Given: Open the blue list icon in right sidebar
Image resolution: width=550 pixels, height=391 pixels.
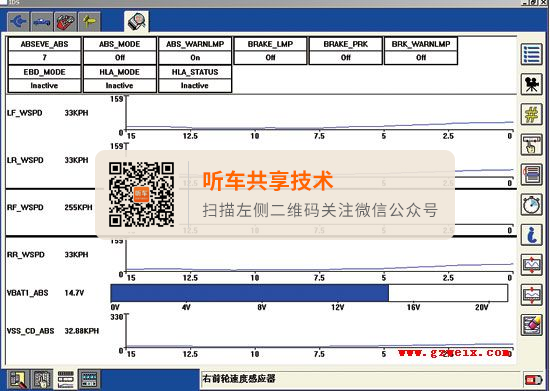Looking at the screenshot, I should (x=531, y=54).
